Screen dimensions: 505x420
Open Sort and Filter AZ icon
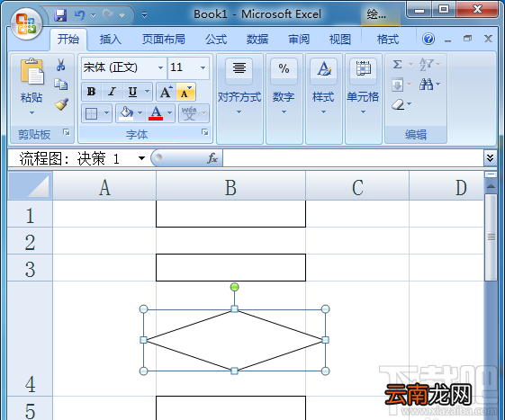click(x=427, y=65)
